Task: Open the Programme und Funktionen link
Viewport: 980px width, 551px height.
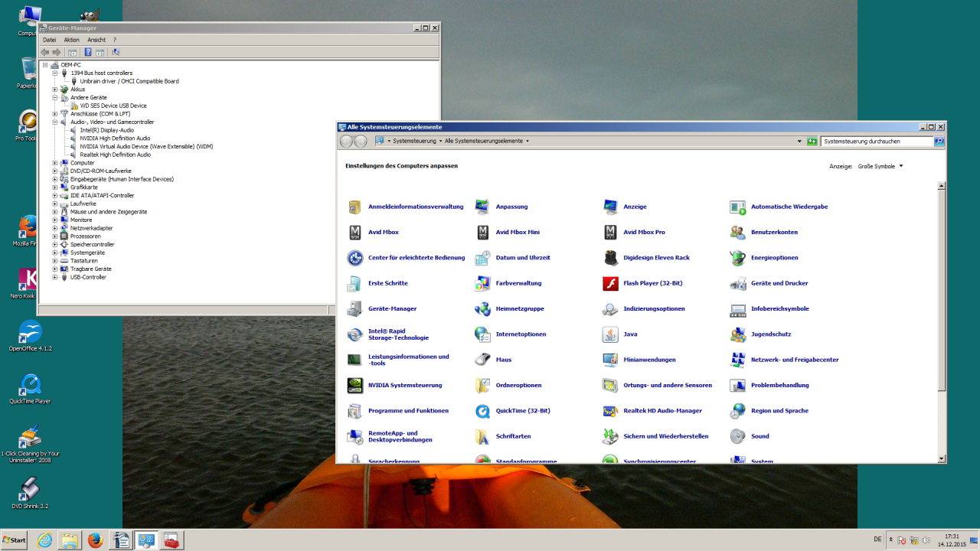Action: pos(408,411)
